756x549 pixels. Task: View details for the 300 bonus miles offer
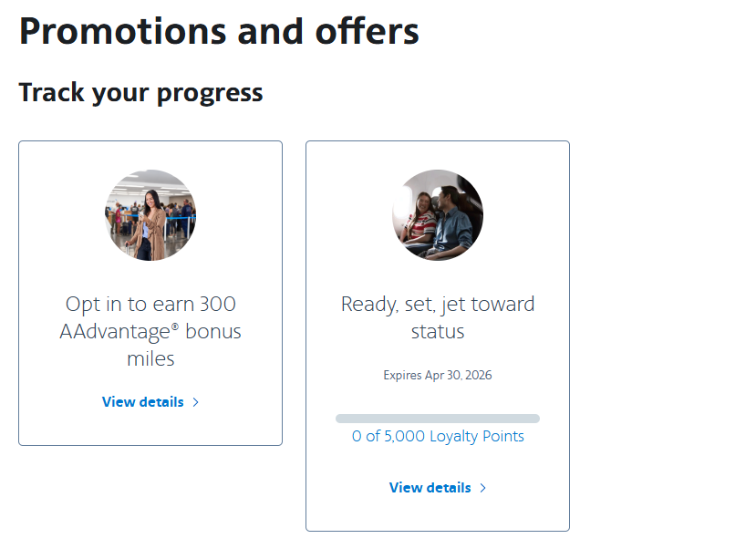pyautogui.click(x=143, y=402)
